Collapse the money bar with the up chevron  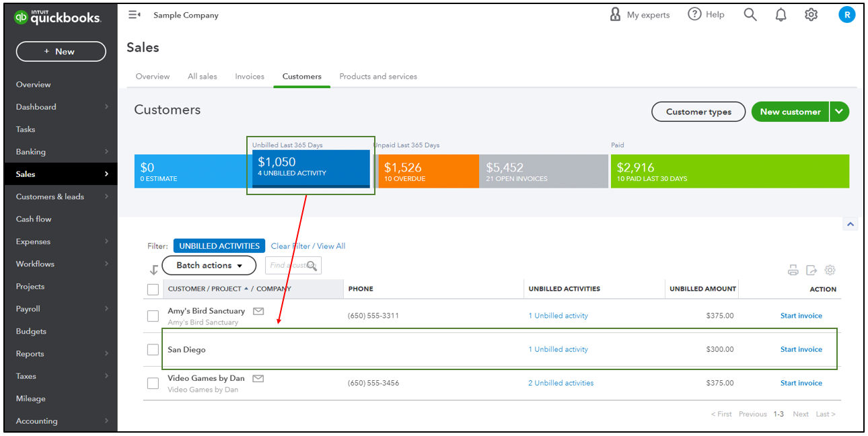coord(850,224)
